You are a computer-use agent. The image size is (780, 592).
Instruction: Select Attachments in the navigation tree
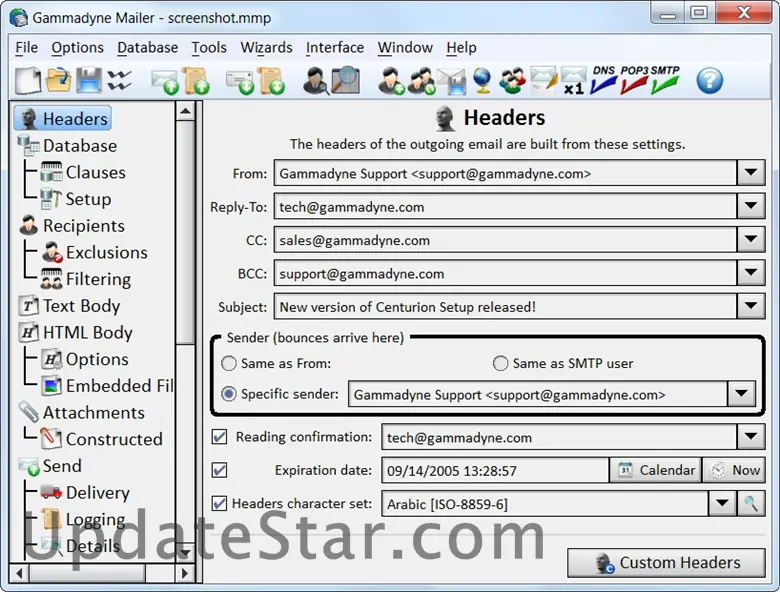[x=93, y=412]
